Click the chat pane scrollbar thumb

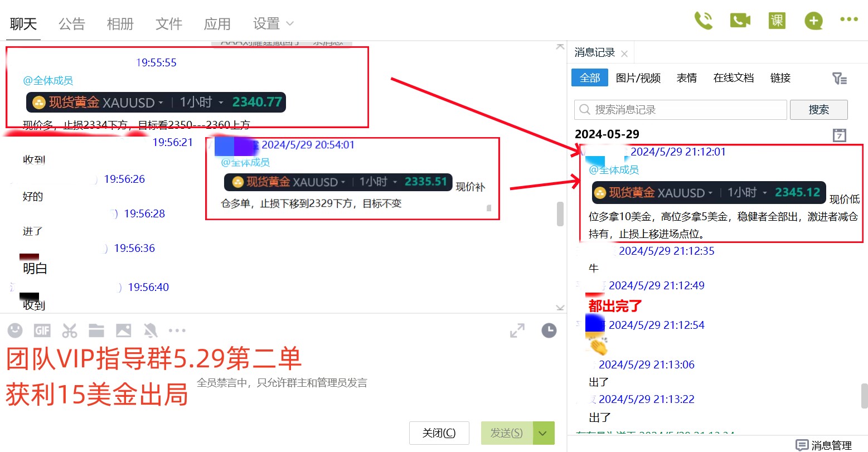pyautogui.click(x=560, y=214)
